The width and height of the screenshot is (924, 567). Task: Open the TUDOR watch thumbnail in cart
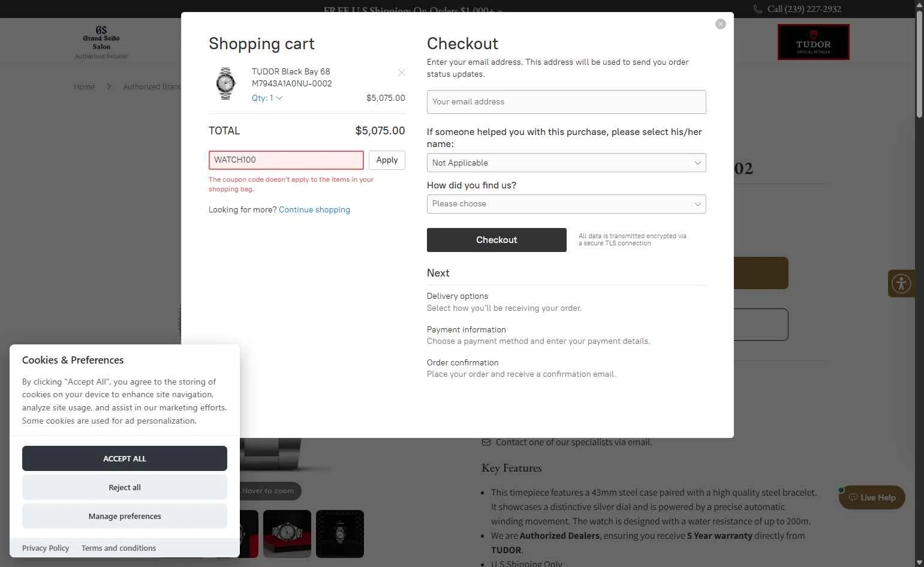point(226,83)
